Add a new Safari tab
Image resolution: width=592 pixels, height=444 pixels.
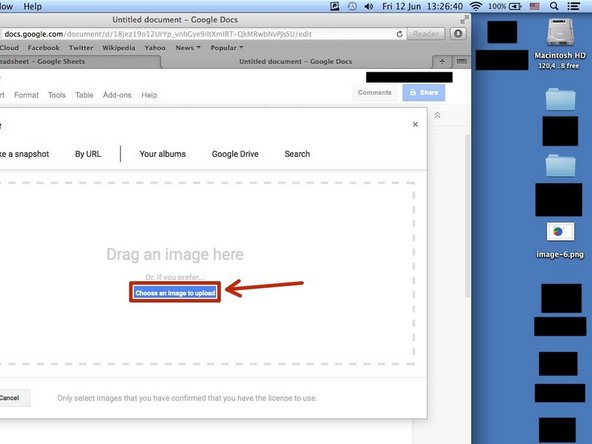coord(442,62)
